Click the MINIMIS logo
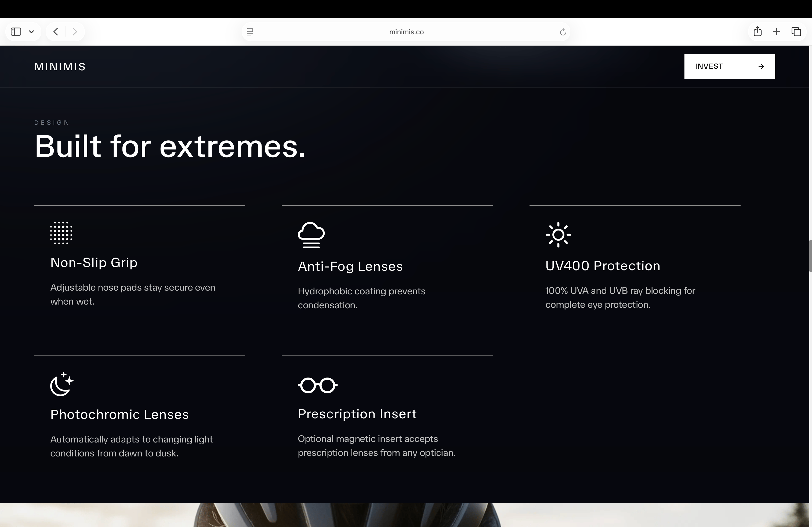The image size is (812, 527). pyautogui.click(x=60, y=67)
